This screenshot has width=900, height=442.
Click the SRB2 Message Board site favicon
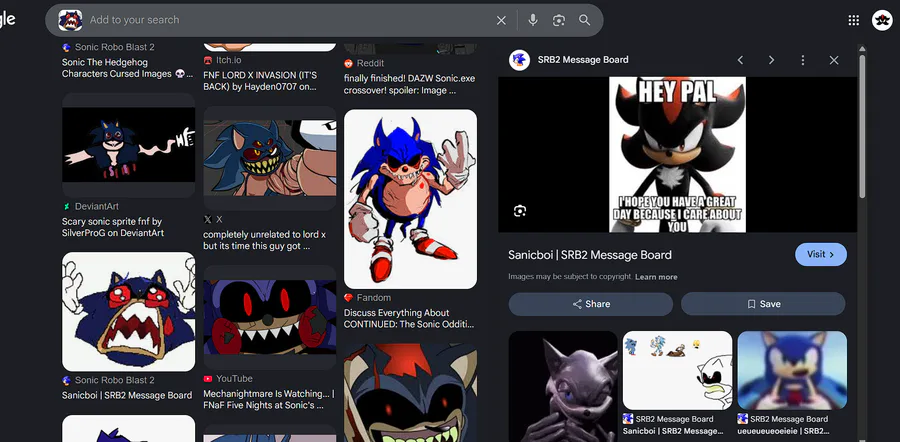pos(519,60)
